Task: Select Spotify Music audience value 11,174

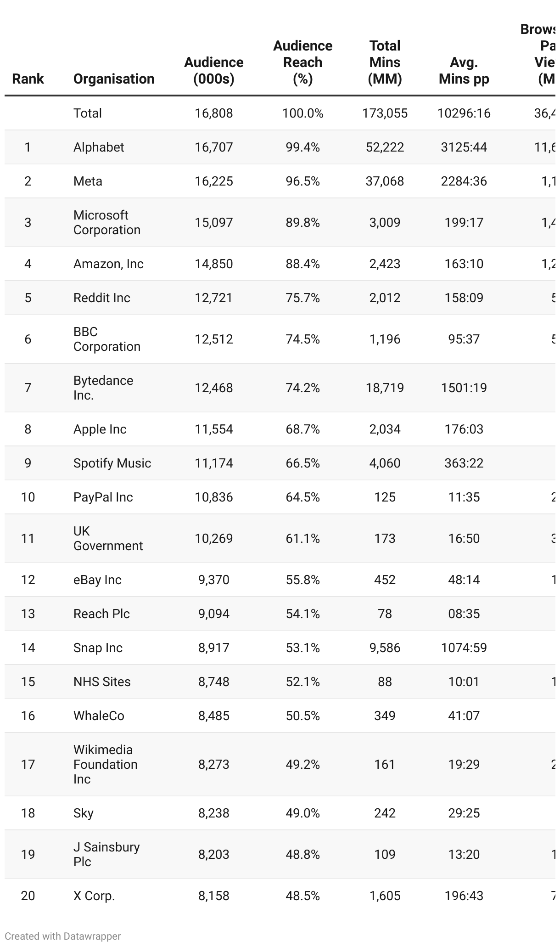Action: pos(213,463)
